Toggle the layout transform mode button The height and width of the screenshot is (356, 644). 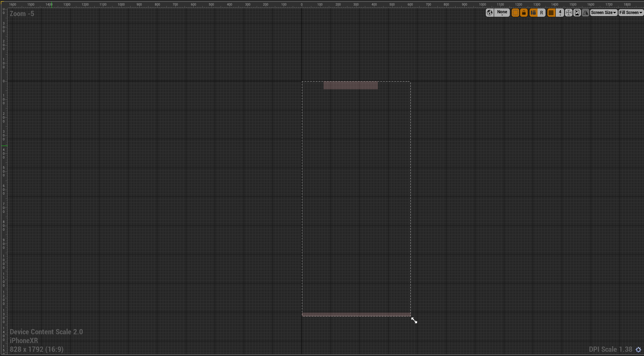tap(533, 13)
